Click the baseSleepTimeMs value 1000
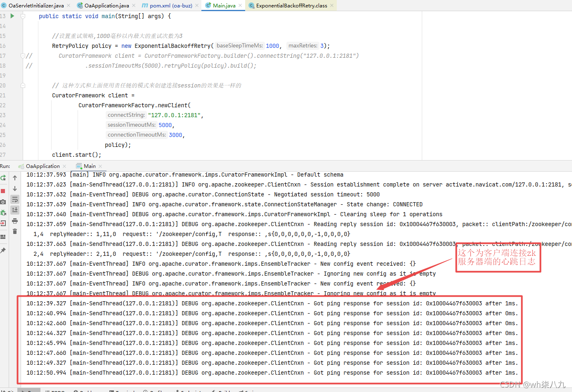572x392 pixels. (x=272, y=46)
